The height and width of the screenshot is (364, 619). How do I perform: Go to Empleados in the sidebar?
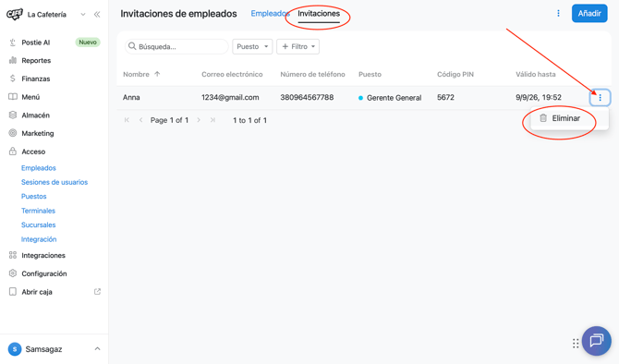(39, 168)
